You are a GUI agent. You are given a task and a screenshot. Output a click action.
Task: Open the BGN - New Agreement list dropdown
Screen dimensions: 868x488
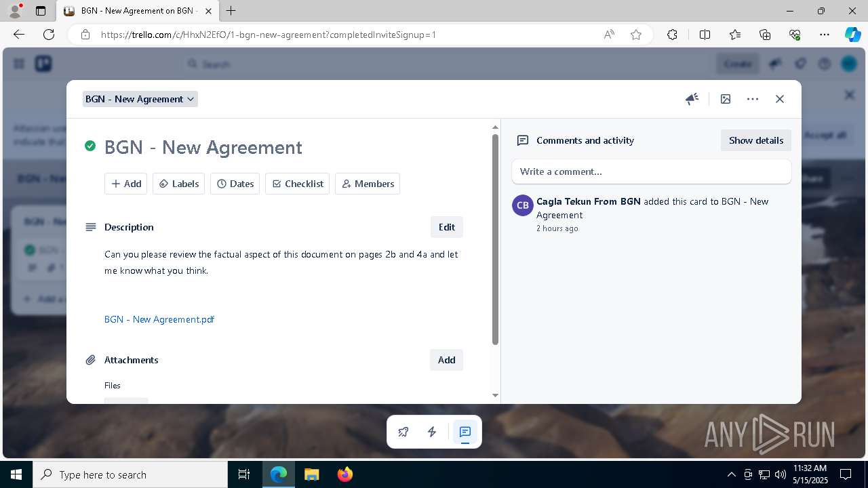coord(140,99)
